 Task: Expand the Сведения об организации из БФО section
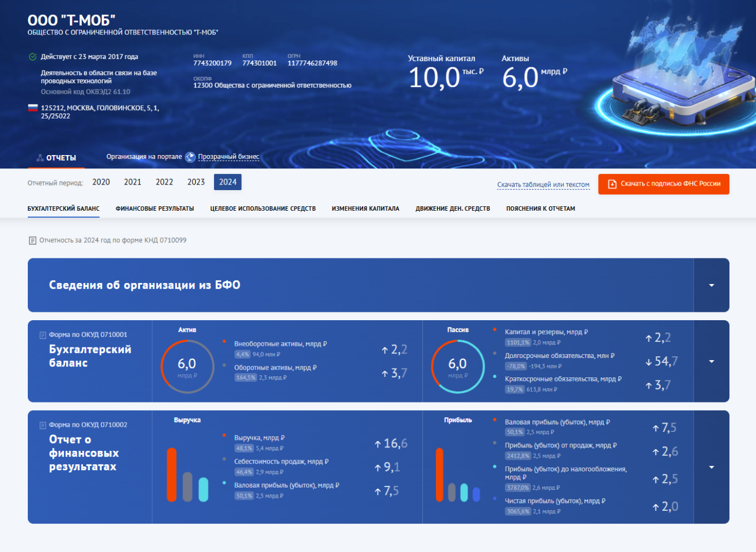click(x=712, y=285)
